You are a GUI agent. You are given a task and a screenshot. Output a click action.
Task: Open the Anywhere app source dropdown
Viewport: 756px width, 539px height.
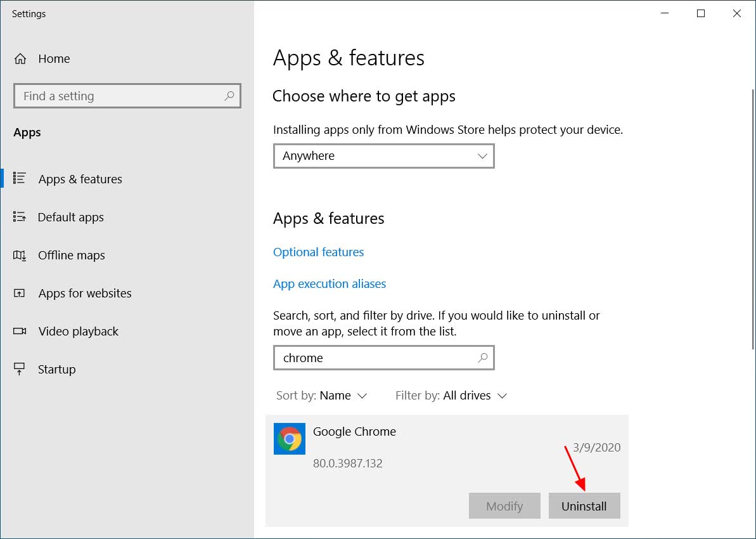(384, 156)
